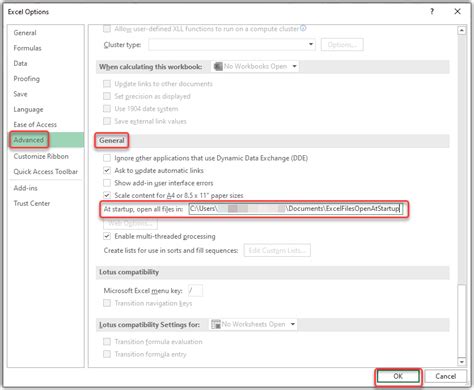Viewport: 474px width, 390px height.
Task: Toggle Update links to other documents
Action: click(107, 84)
